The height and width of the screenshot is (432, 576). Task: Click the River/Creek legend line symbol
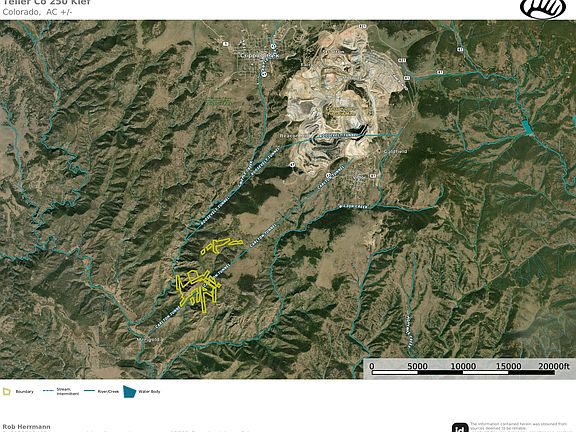[x=89, y=391]
